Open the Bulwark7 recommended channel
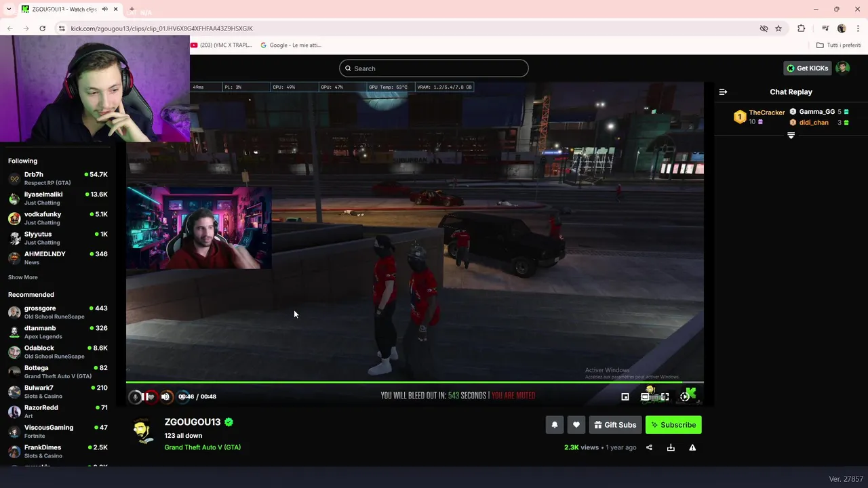The image size is (868, 488). click(58, 392)
